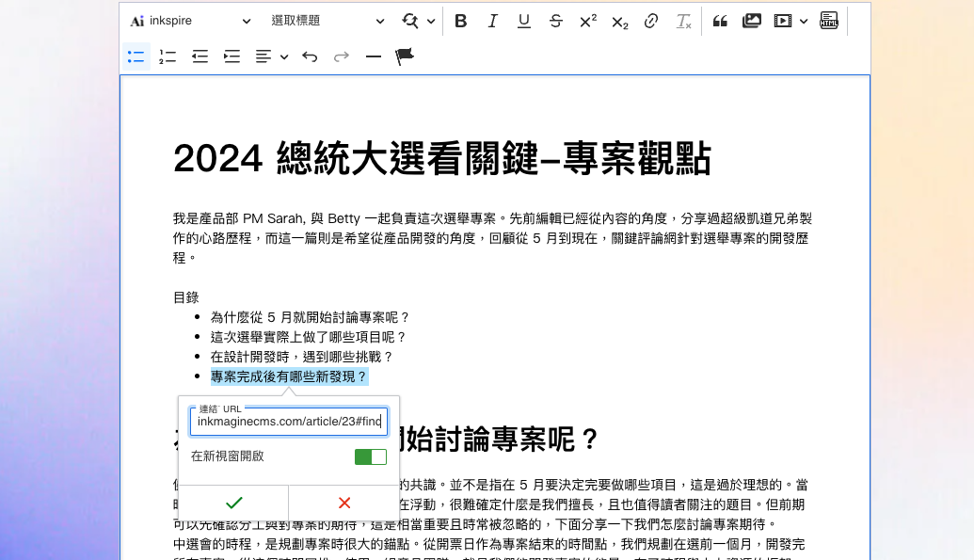Viewport: 974px width, 560px height.
Task: Insert a block quote
Action: click(720, 21)
